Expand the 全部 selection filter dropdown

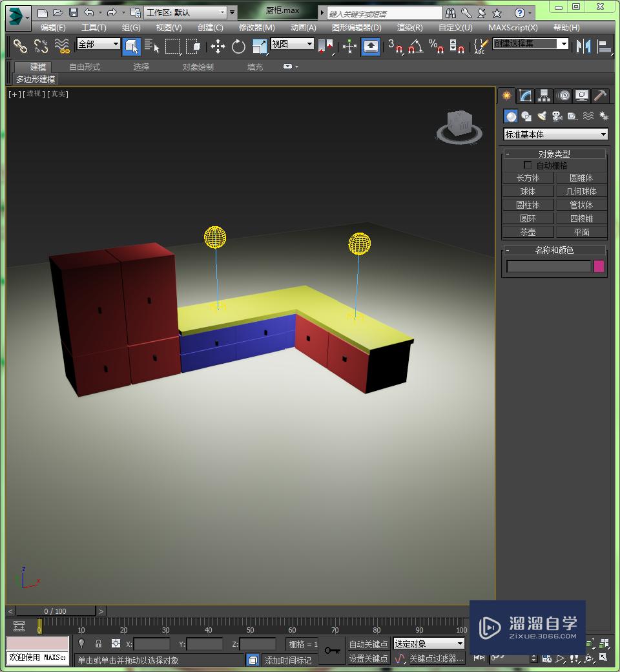pos(98,44)
